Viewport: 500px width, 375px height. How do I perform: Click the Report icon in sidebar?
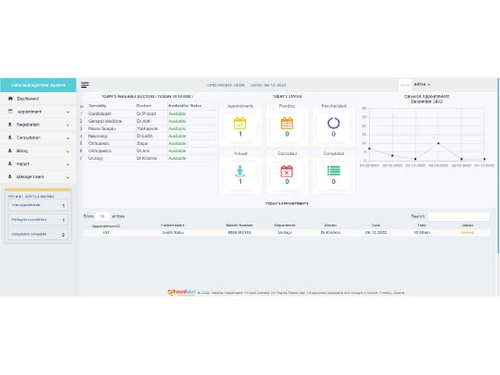click(10, 164)
